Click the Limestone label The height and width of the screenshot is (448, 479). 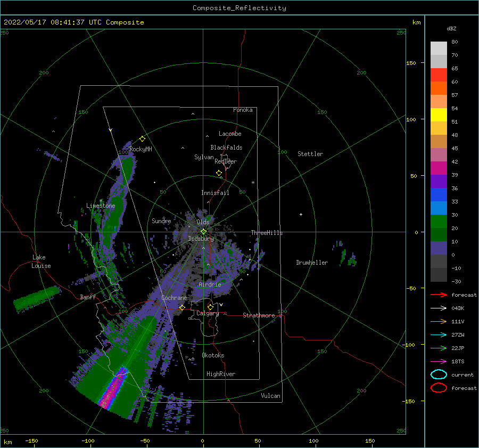click(x=101, y=206)
